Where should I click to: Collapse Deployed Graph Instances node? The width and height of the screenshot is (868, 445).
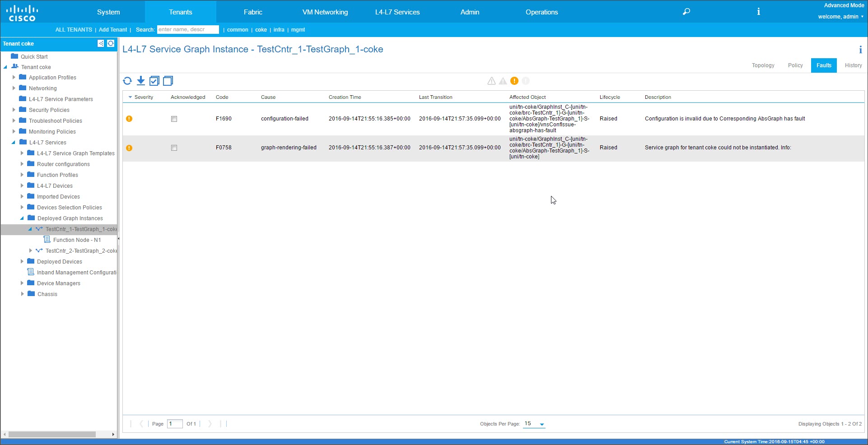pyautogui.click(x=22, y=218)
